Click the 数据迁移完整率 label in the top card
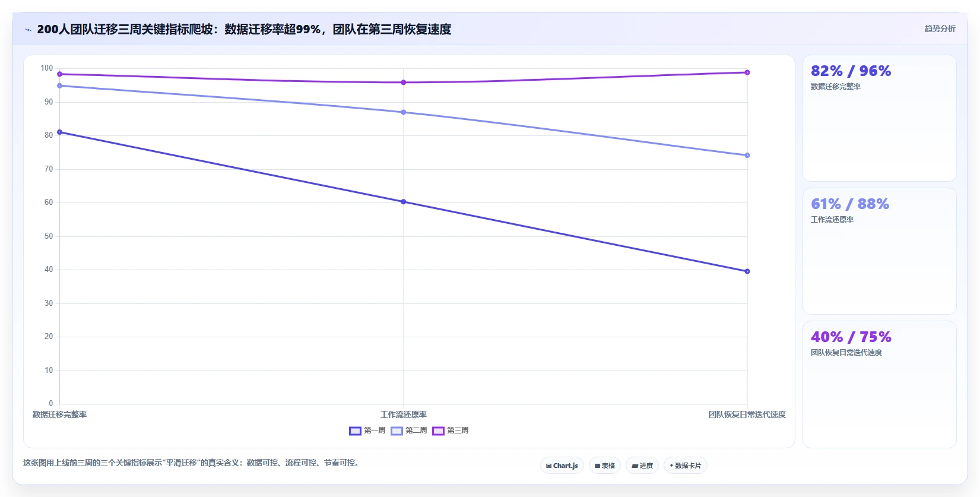 click(836, 87)
